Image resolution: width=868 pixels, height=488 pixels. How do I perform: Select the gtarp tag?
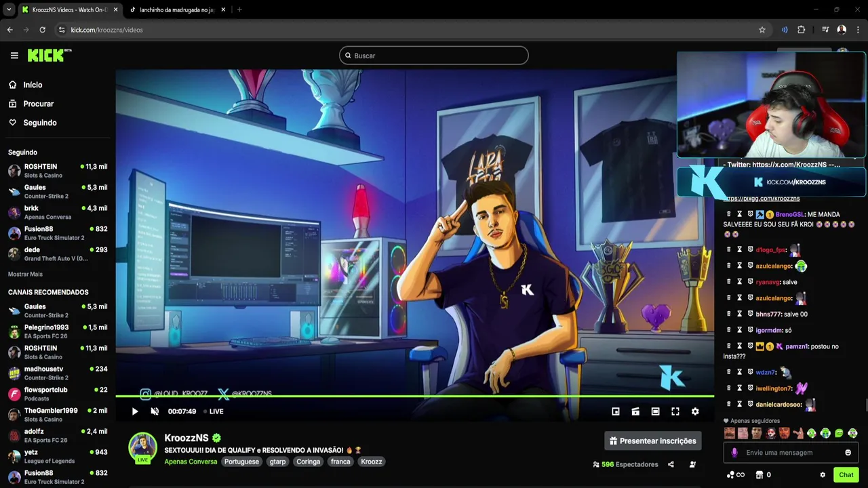click(277, 462)
